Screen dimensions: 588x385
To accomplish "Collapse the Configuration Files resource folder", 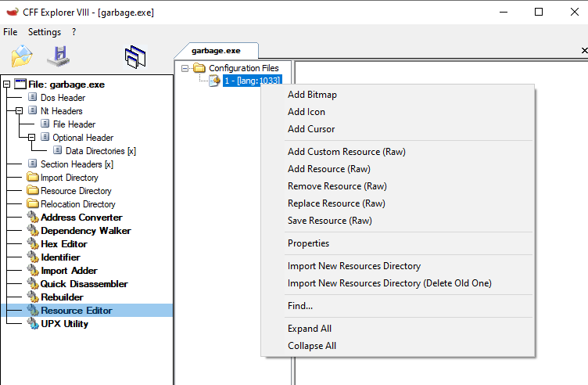I will 185,68.
